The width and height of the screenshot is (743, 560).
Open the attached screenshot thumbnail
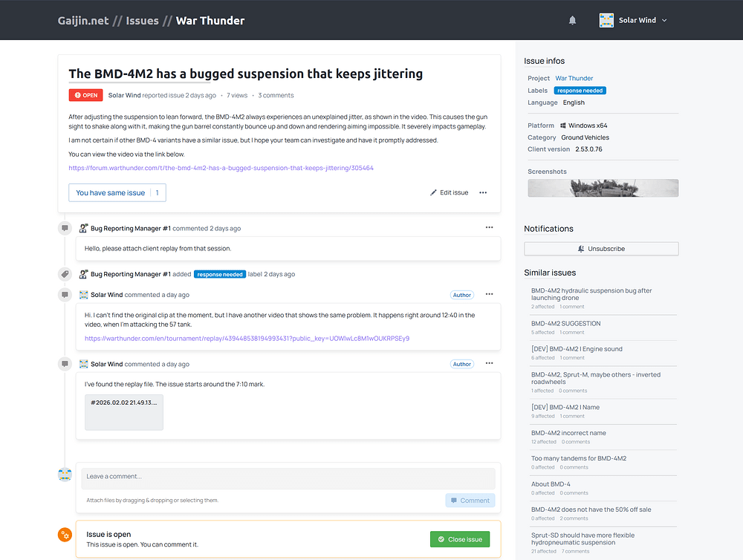603,188
